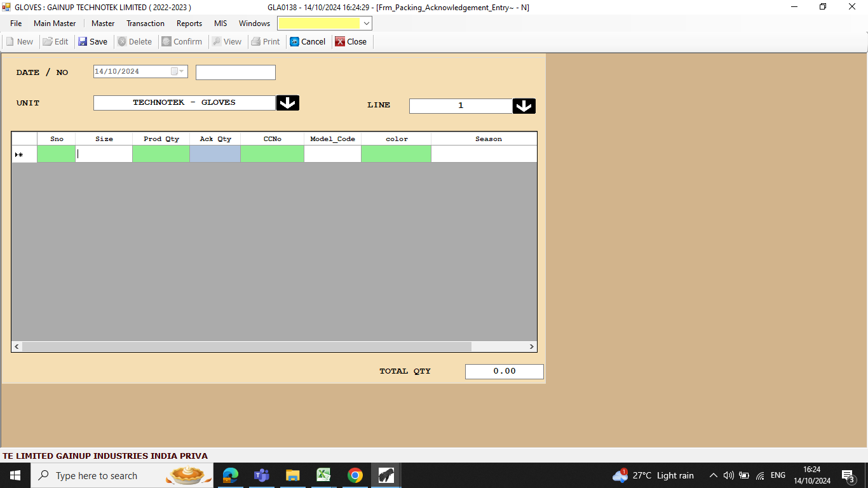The image size is (868, 488).
Task: Open the Reports menu
Action: coord(189,24)
